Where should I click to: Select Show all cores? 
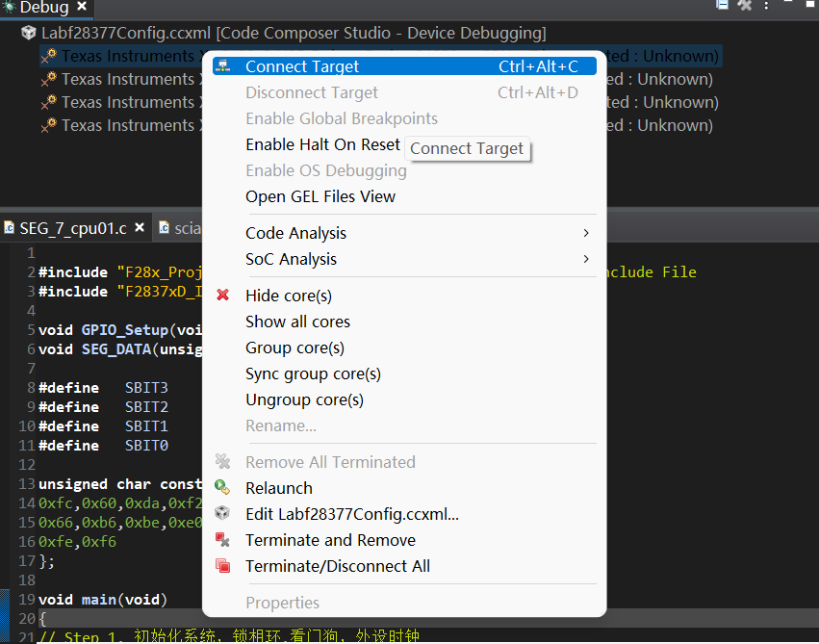click(297, 322)
